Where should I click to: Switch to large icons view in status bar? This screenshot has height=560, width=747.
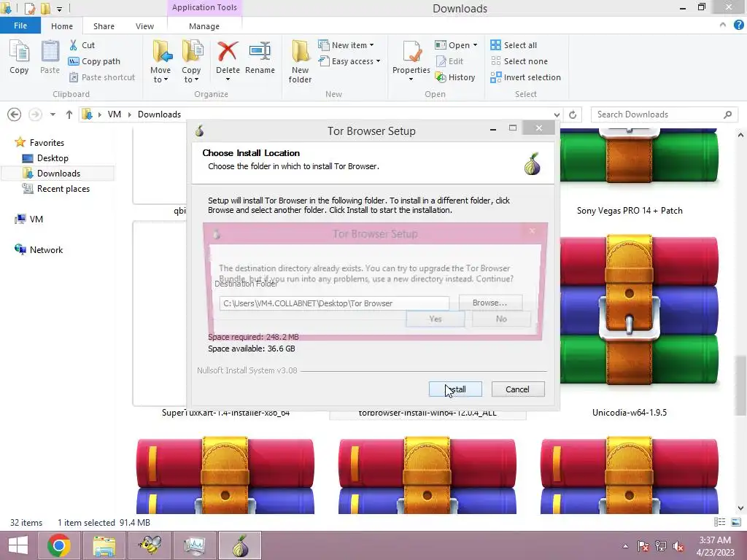tap(735, 522)
